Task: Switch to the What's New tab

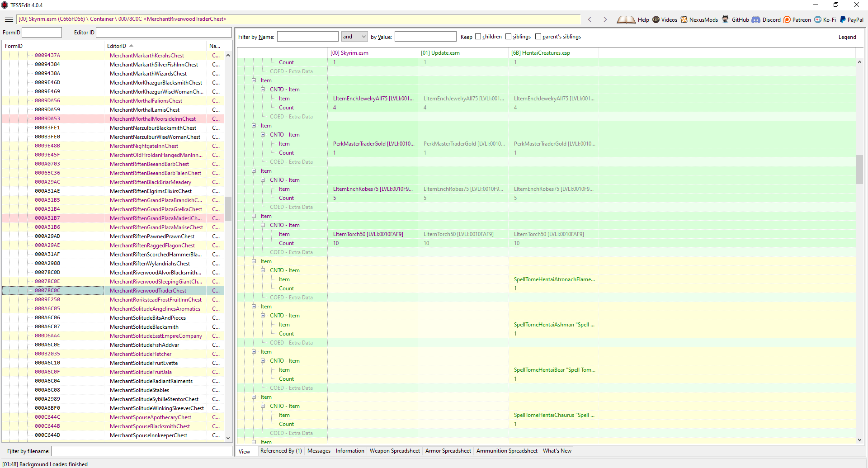Action: pyautogui.click(x=557, y=451)
